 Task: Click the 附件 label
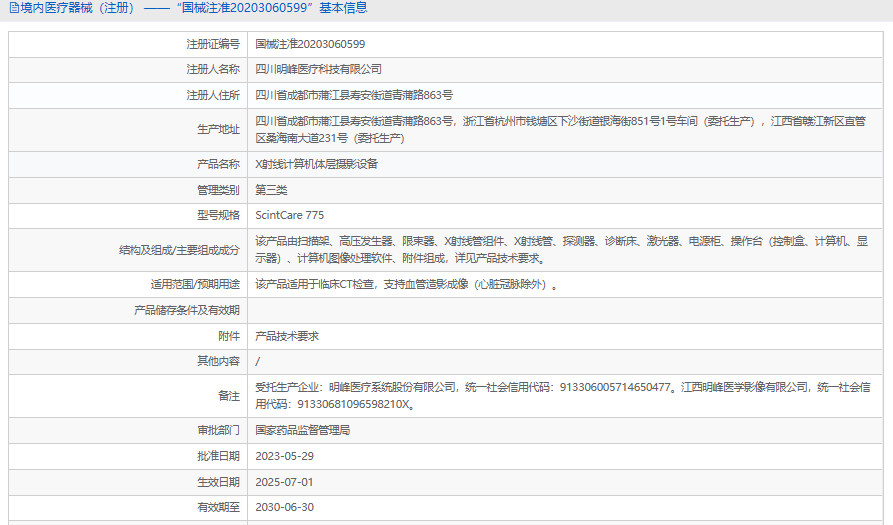point(229,336)
